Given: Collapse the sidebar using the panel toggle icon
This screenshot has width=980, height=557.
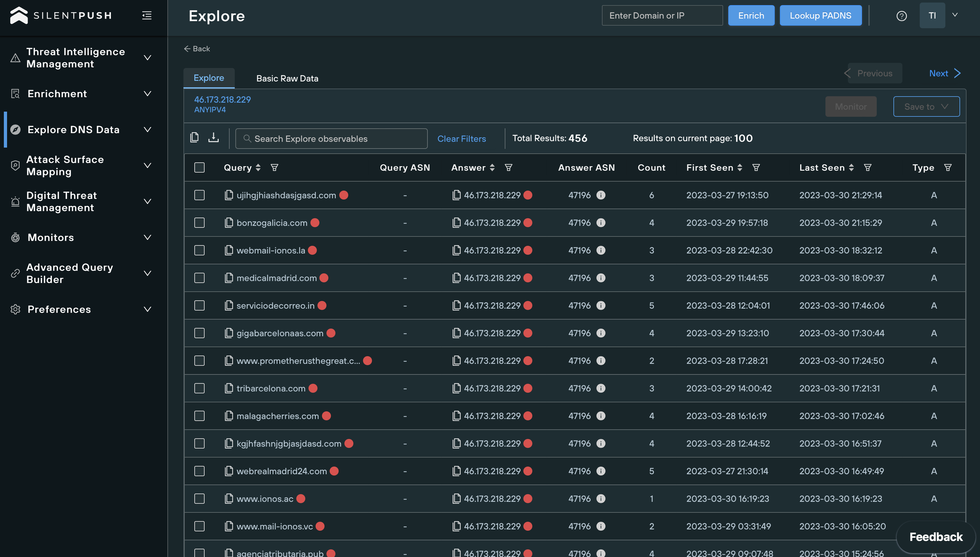Looking at the screenshot, I should click(x=147, y=15).
